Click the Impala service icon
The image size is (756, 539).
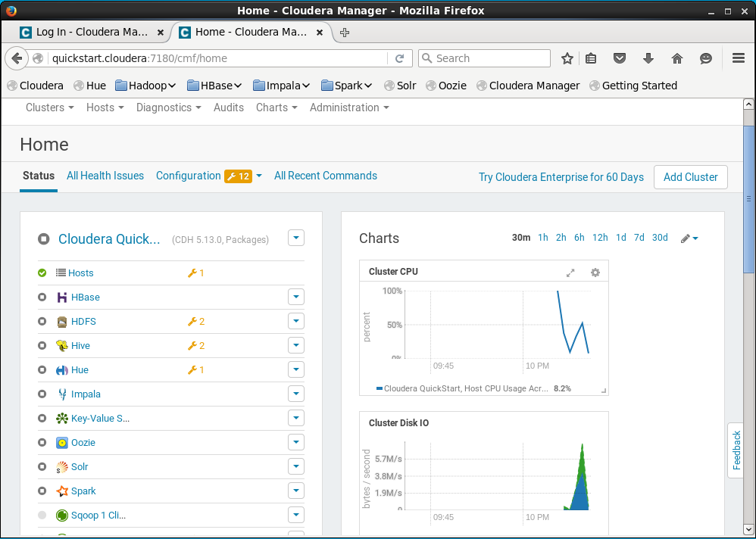coord(61,394)
